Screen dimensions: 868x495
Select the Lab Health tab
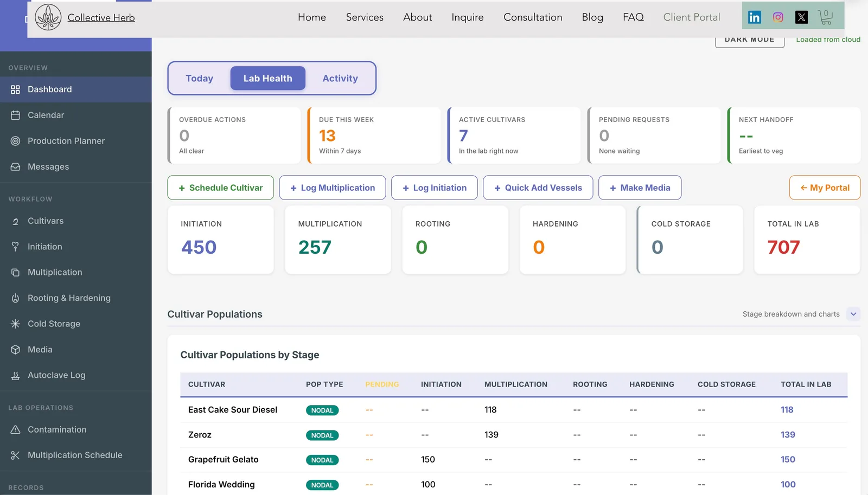pos(267,78)
